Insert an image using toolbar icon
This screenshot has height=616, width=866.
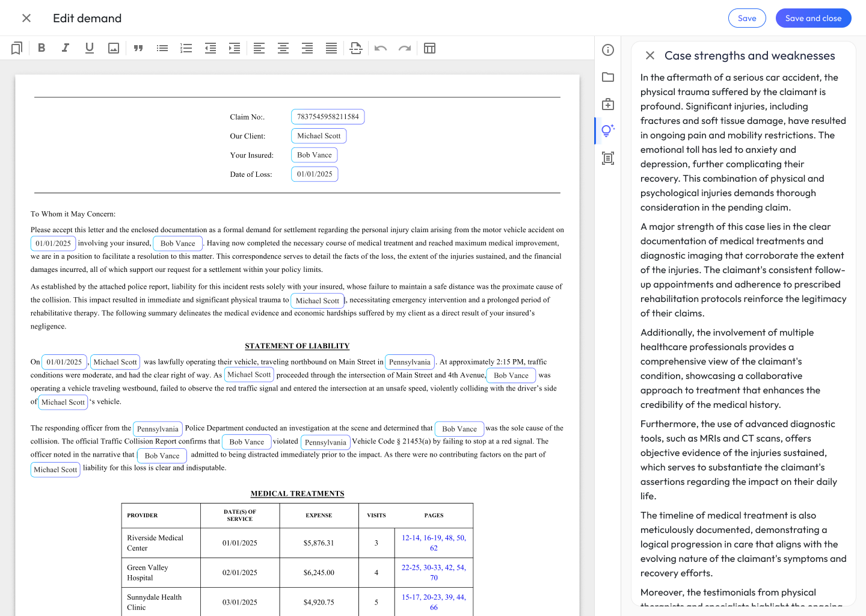tap(114, 48)
